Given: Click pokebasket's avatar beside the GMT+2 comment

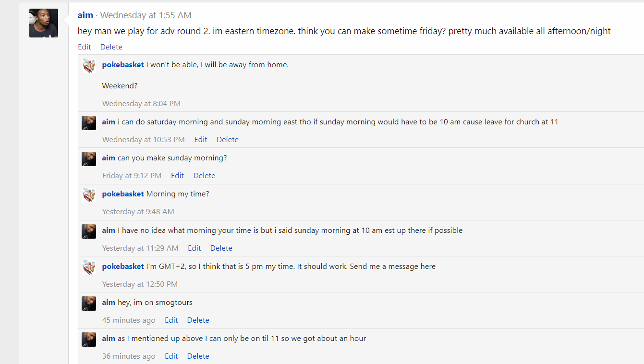Looking at the screenshot, I should (x=89, y=267).
